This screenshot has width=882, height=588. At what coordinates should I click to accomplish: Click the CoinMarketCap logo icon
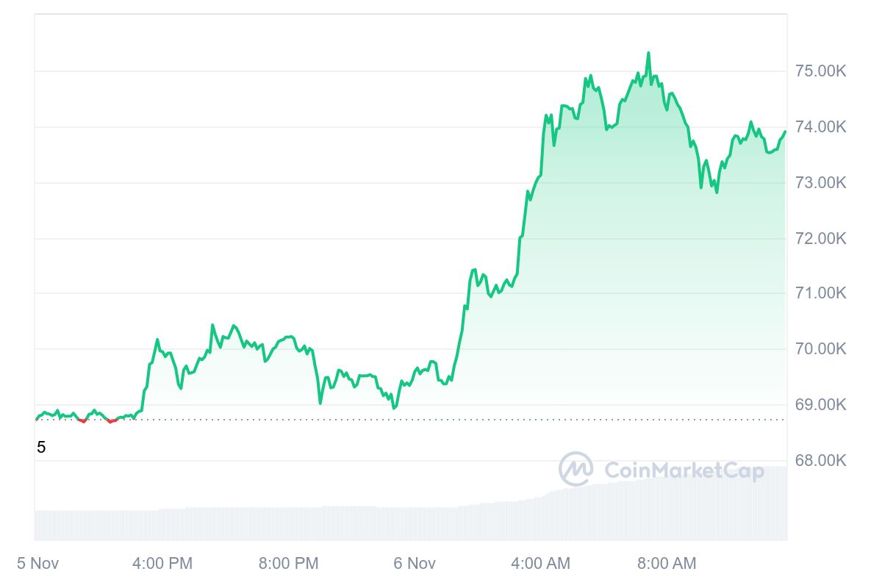576,469
